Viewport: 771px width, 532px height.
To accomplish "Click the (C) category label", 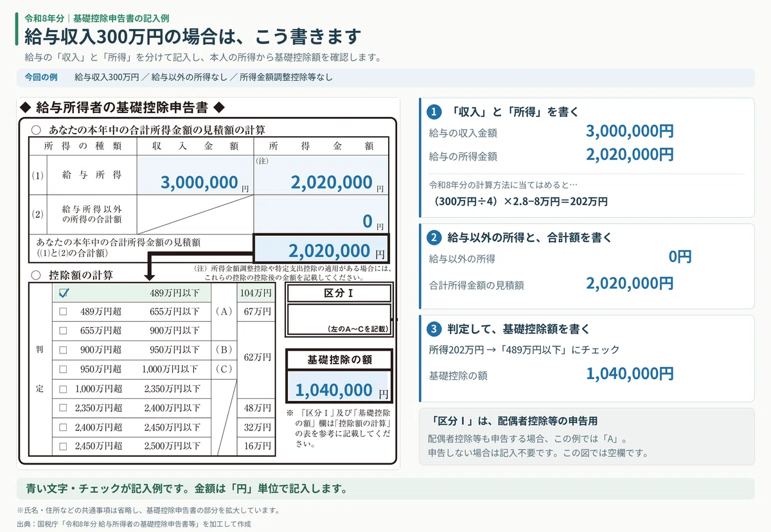I will (x=224, y=369).
